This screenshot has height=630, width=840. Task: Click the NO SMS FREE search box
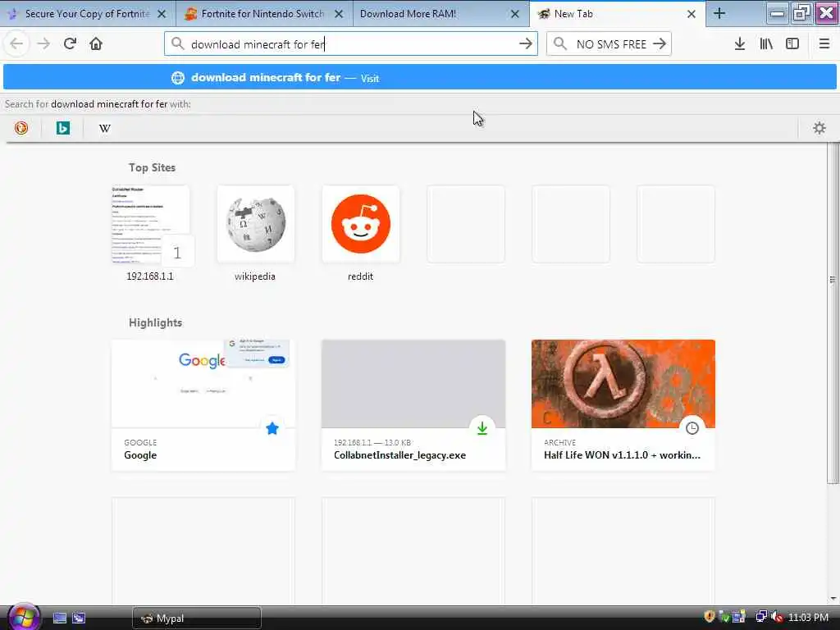610,44
